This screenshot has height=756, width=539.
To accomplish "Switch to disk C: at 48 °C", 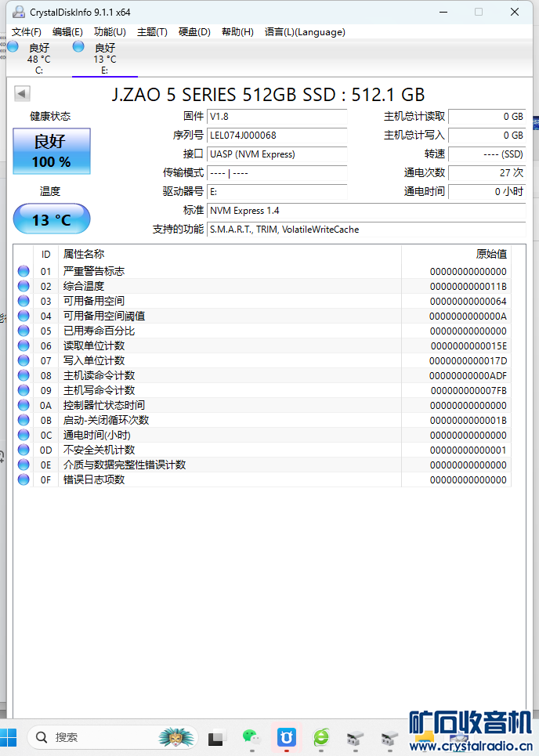I will point(39,58).
